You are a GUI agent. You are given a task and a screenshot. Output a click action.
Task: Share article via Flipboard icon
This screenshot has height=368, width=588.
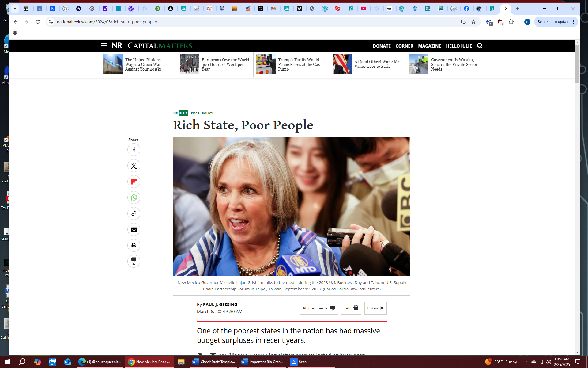coord(134,182)
